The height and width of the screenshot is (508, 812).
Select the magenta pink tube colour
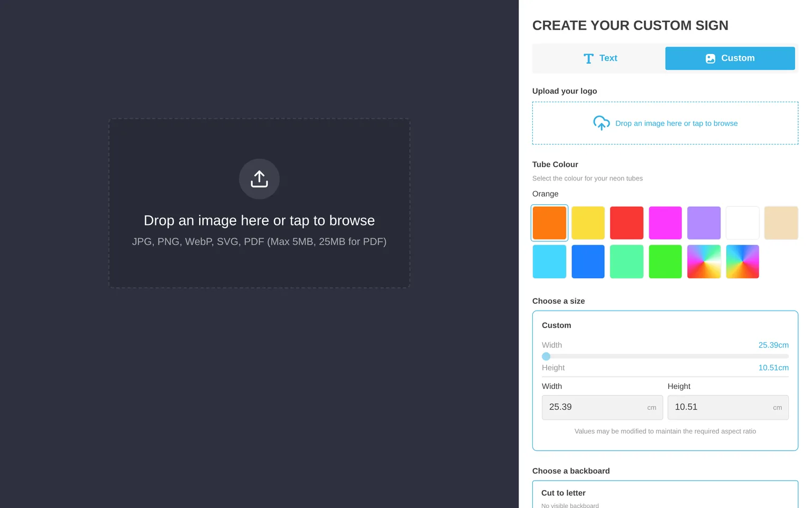[x=665, y=223]
